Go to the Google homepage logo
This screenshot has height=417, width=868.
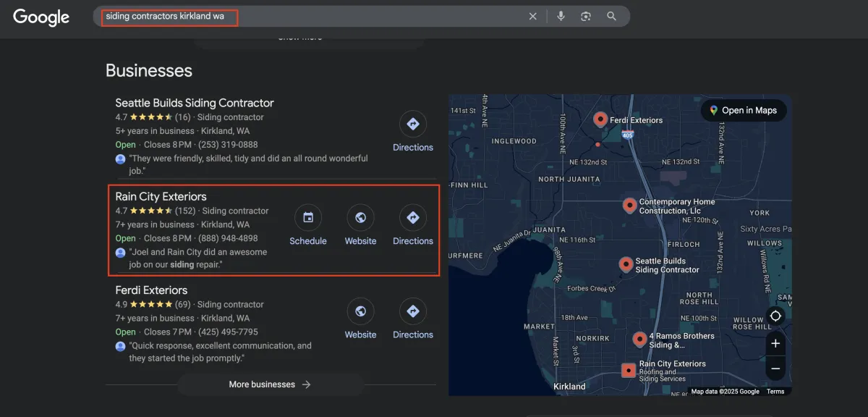tap(41, 17)
